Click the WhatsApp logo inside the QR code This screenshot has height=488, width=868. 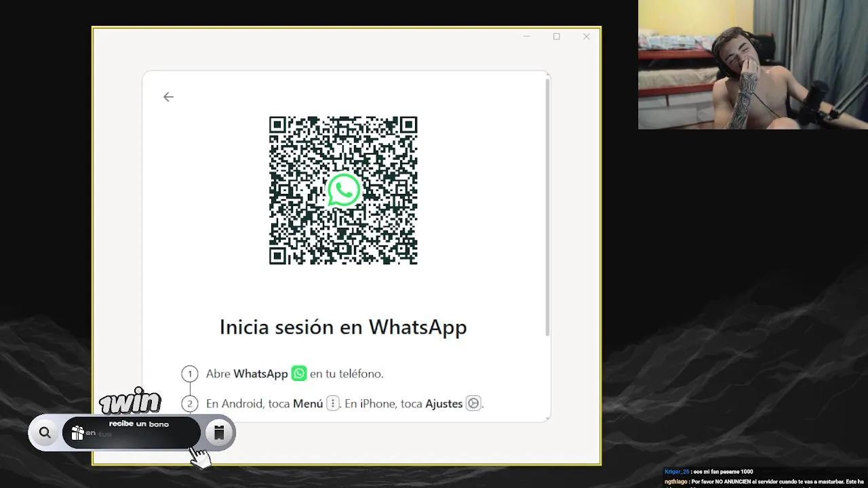(344, 190)
